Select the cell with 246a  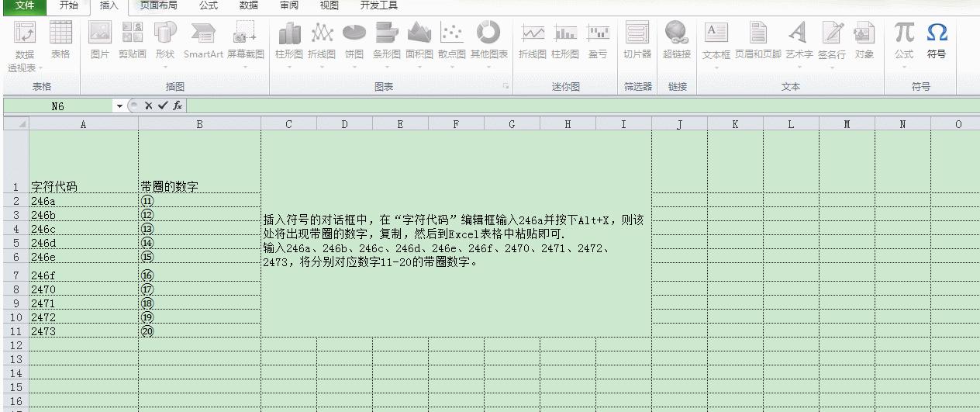pyautogui.click(x=84, y=200)
